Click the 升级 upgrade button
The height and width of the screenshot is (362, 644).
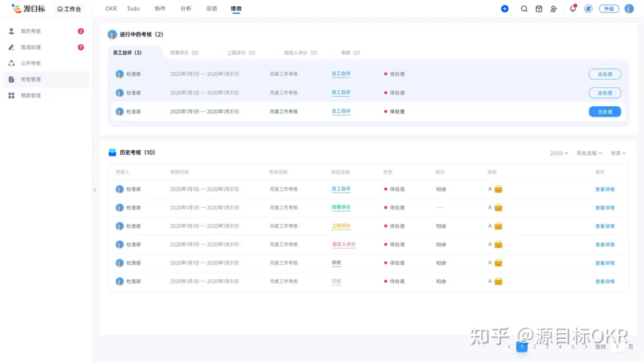click(608, 9)
